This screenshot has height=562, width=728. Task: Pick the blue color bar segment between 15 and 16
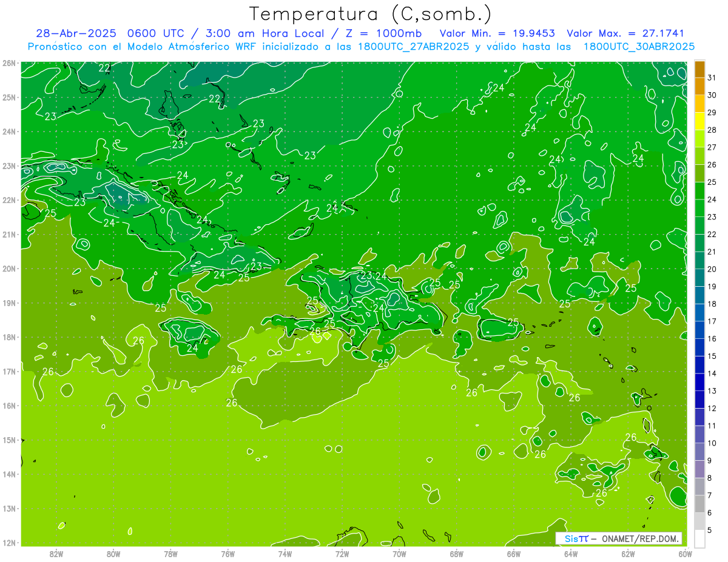(700, 347)
